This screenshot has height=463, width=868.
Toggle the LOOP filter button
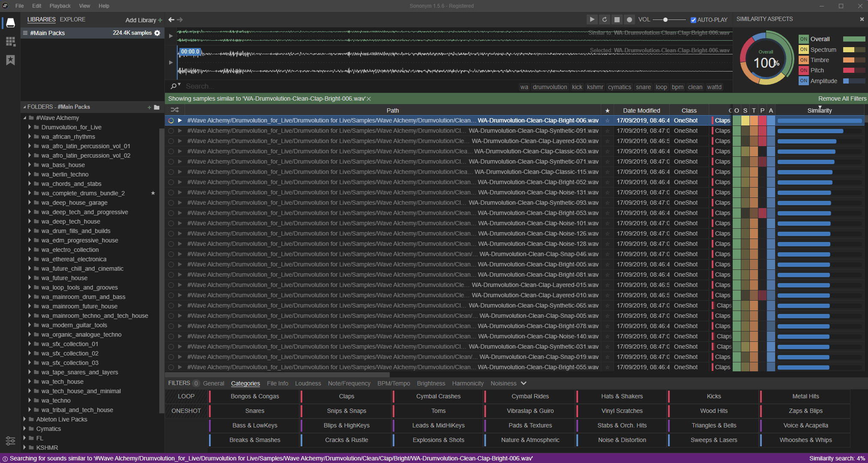[186, 396]
